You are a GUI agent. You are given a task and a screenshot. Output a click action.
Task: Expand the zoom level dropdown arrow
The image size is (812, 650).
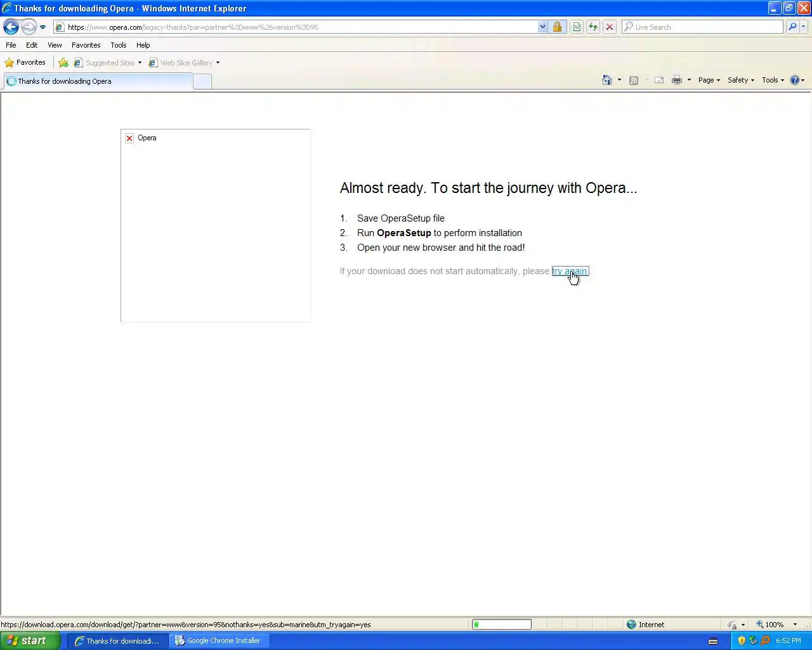click(x=795, y=625)
